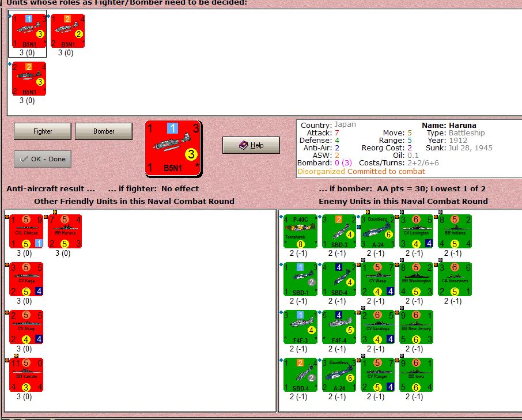Assign the Fighter role to the unit
The width and height of the screenshot is (522, 420).
[43, 131]
